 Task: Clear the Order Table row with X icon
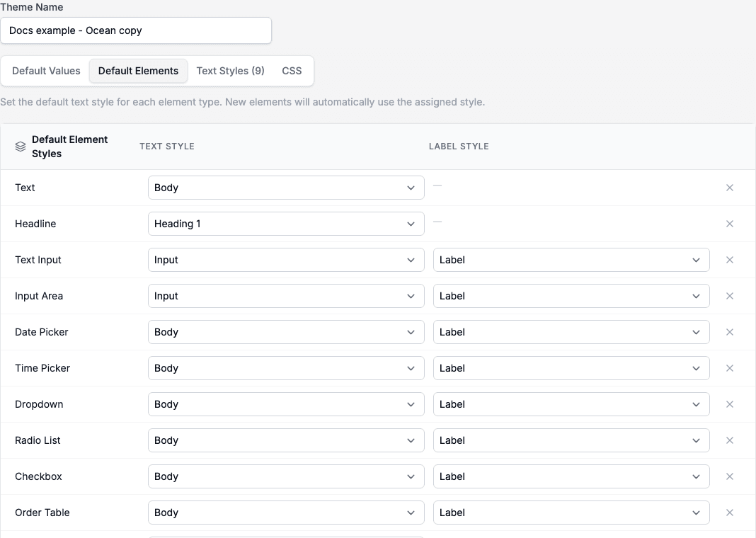(x=730, y=513)
